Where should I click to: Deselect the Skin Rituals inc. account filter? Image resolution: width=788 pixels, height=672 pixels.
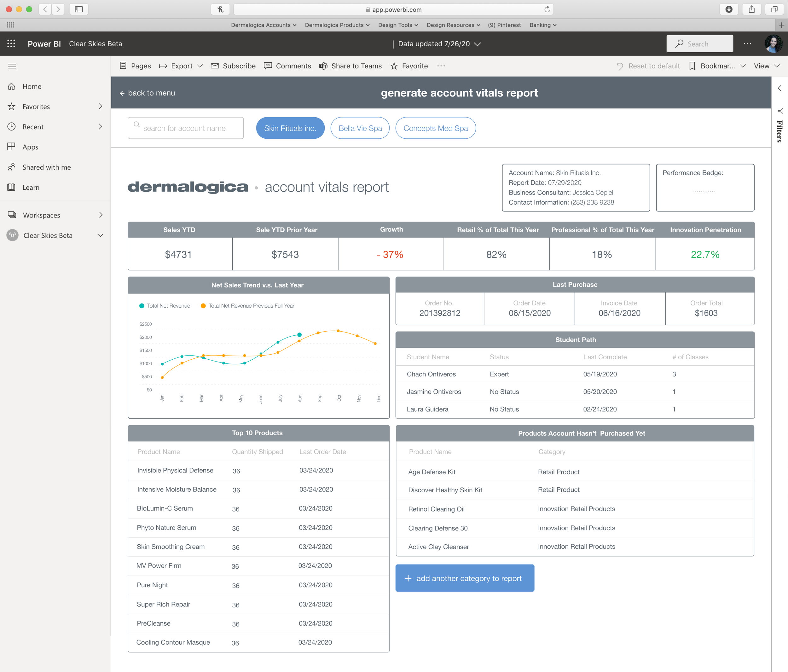(290, 128)
